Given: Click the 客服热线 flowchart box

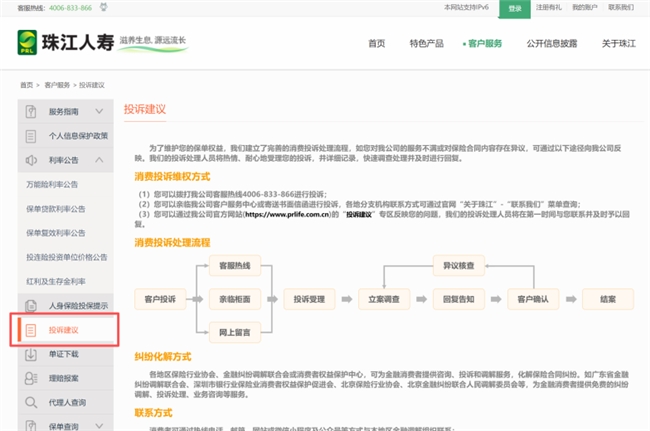Looking at the screenshot, I should (235, 266).
